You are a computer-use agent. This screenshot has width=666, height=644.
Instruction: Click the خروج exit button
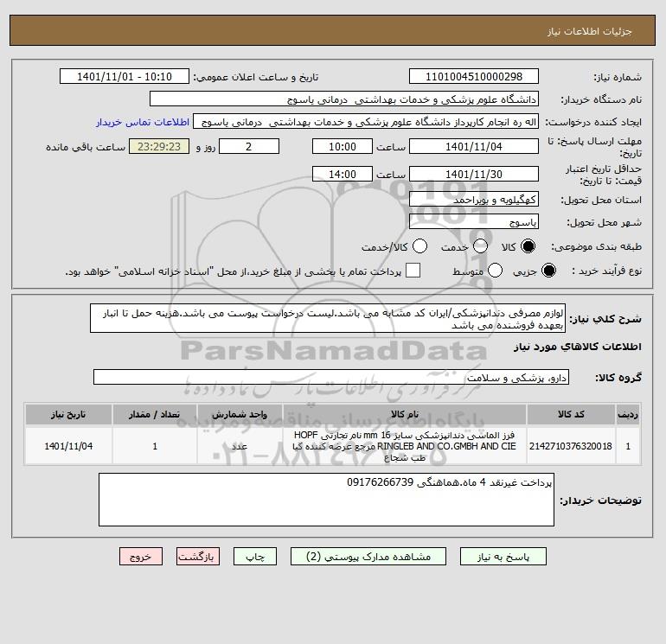click(141, 557)
